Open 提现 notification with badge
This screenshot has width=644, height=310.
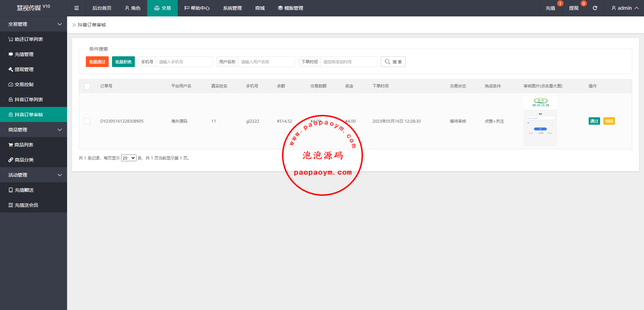coord(574,8)
